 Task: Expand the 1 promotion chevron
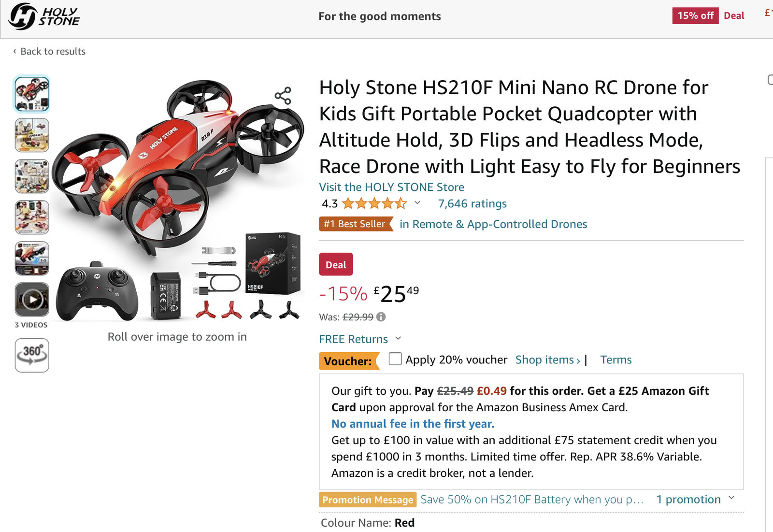click(x=731, y=498)
